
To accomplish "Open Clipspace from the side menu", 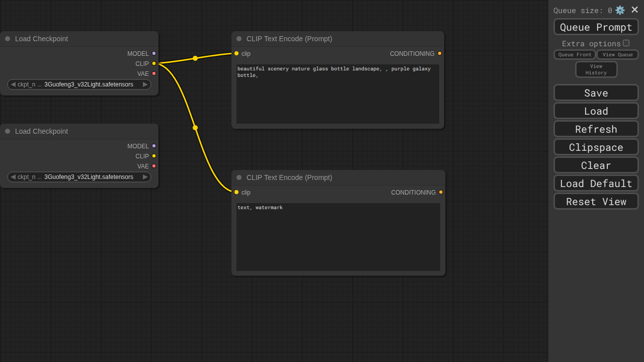I will 596,147.
